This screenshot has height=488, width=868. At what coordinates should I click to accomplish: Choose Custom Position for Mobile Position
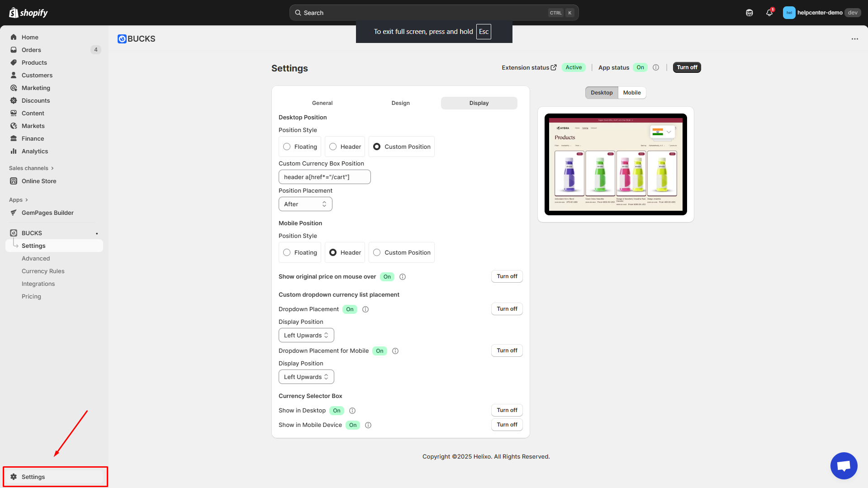coord(377,252)
